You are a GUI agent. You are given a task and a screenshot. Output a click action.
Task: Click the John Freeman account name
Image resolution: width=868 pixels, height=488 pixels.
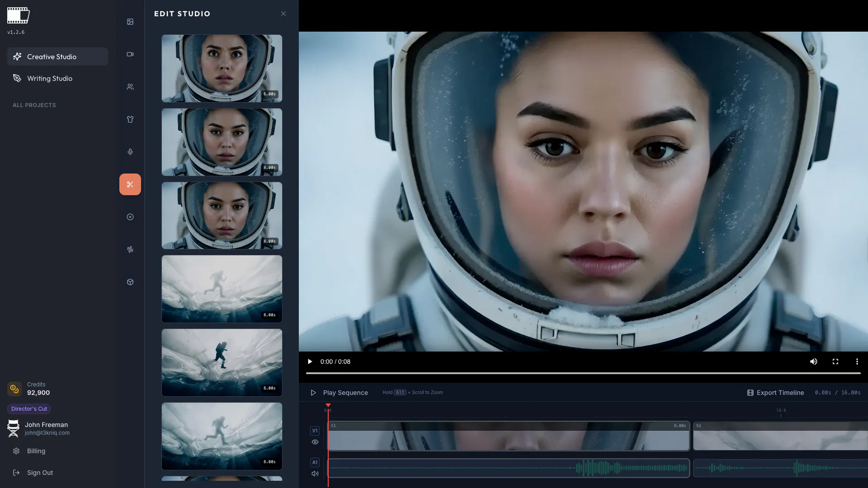pos(46,425)
